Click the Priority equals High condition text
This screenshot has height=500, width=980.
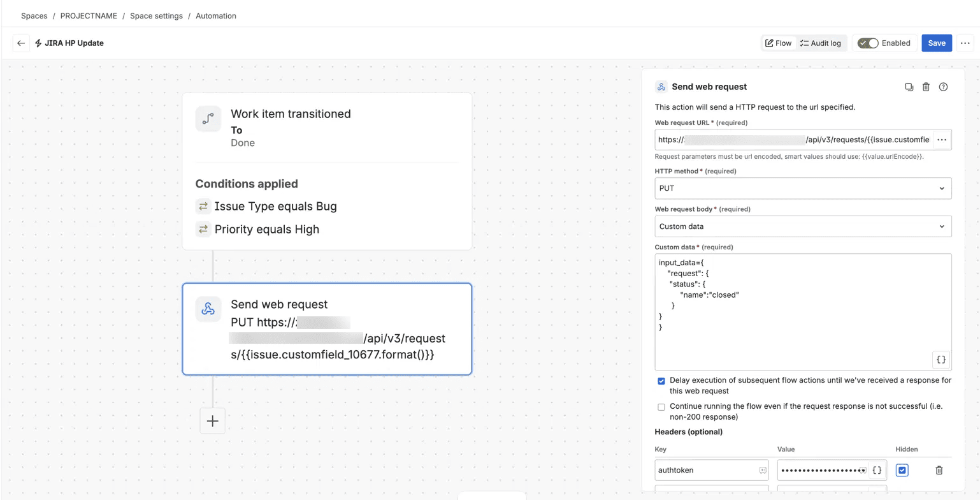tap(267, 230)
